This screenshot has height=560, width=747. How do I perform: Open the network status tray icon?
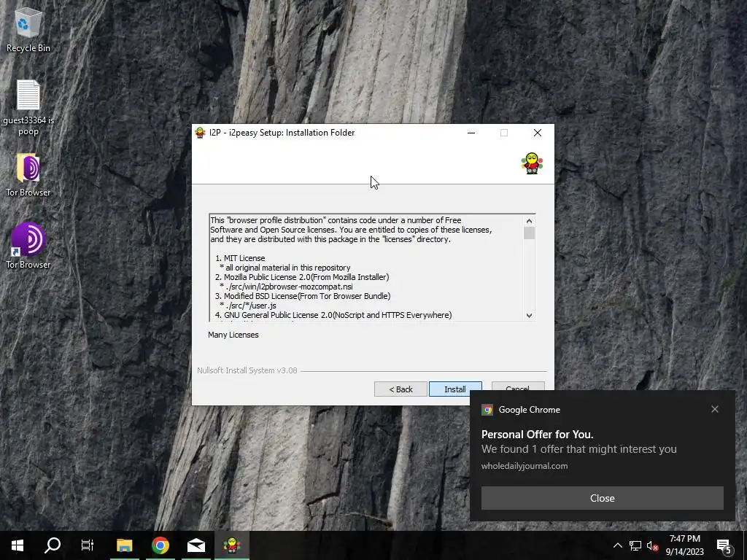pos(635,545)
